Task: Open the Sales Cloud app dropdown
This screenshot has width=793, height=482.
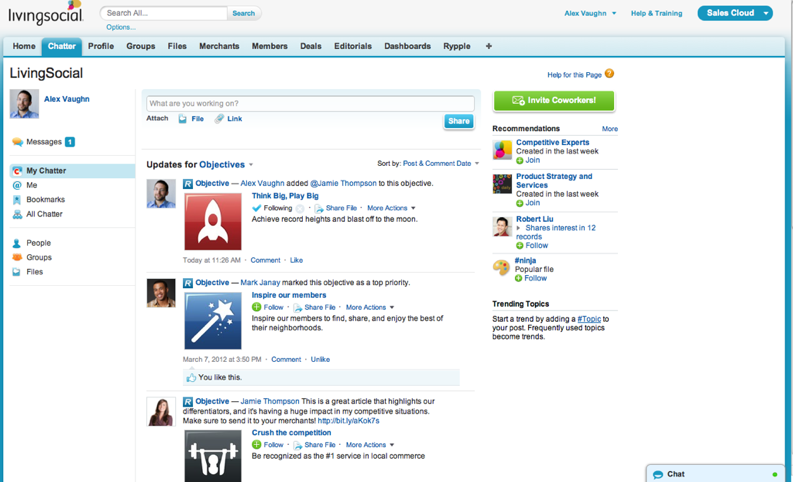Action: (766, 13)
